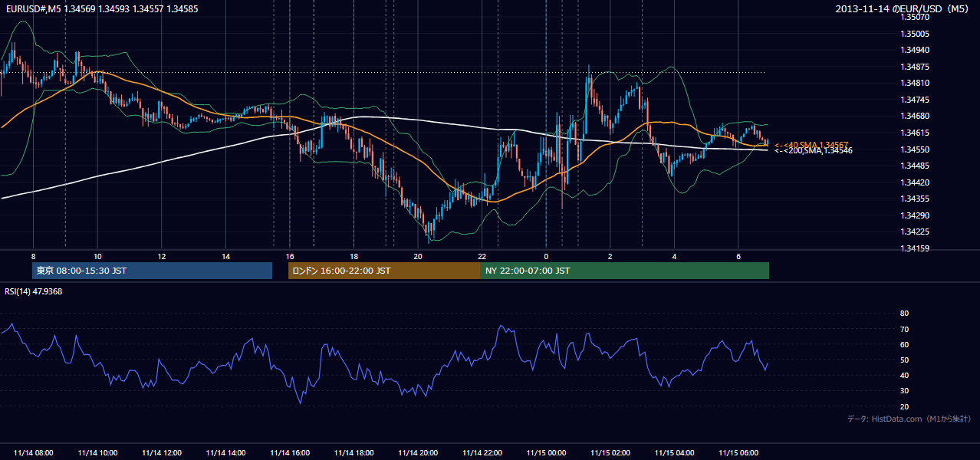Click the 11/14 20:00 date label
The image size is (980, 460).
pyautogui.click(x=418, y=453)
